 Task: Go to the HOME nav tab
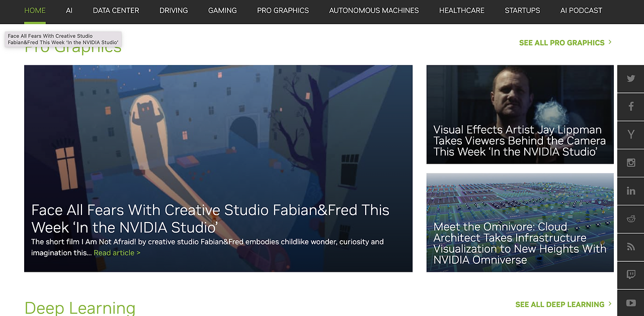pos(35,11)
